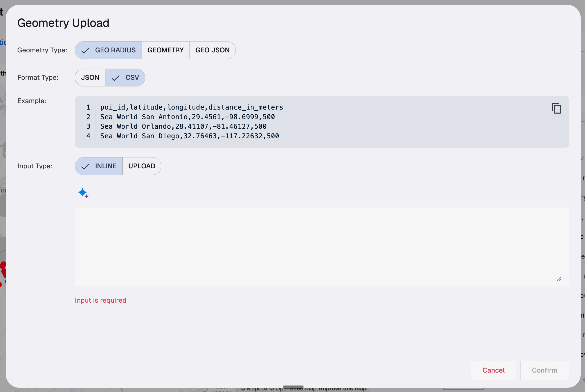Click the modal bottom drag handle
This screenshot has width=585, height=392.
click(293, 387)
